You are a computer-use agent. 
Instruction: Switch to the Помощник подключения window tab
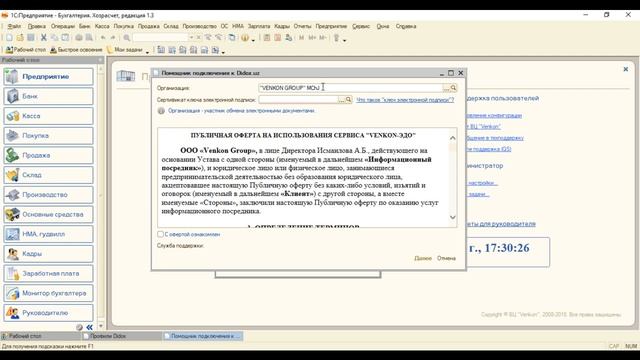[x=203, y=336]
